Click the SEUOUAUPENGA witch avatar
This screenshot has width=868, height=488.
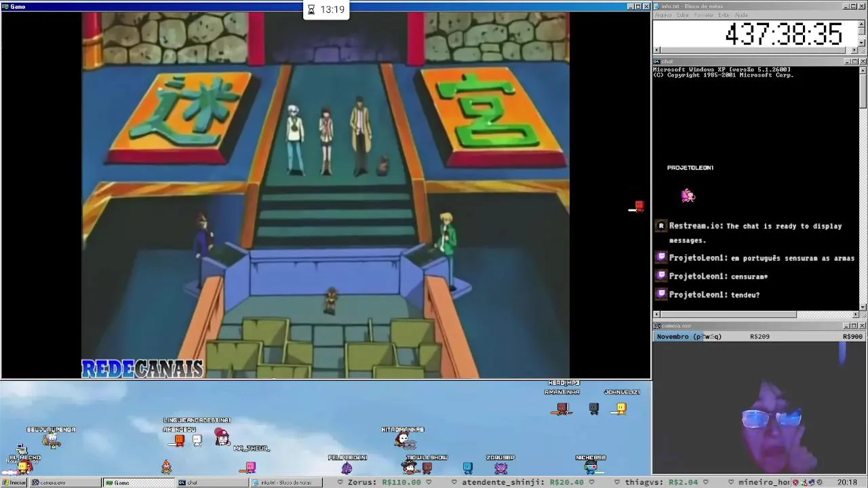click(52, 441)
